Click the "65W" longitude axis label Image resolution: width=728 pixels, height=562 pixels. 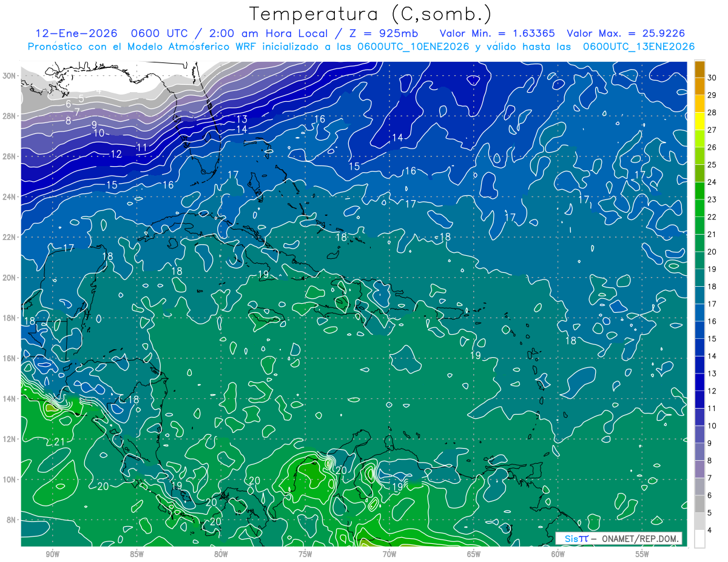tap(474, 554)
